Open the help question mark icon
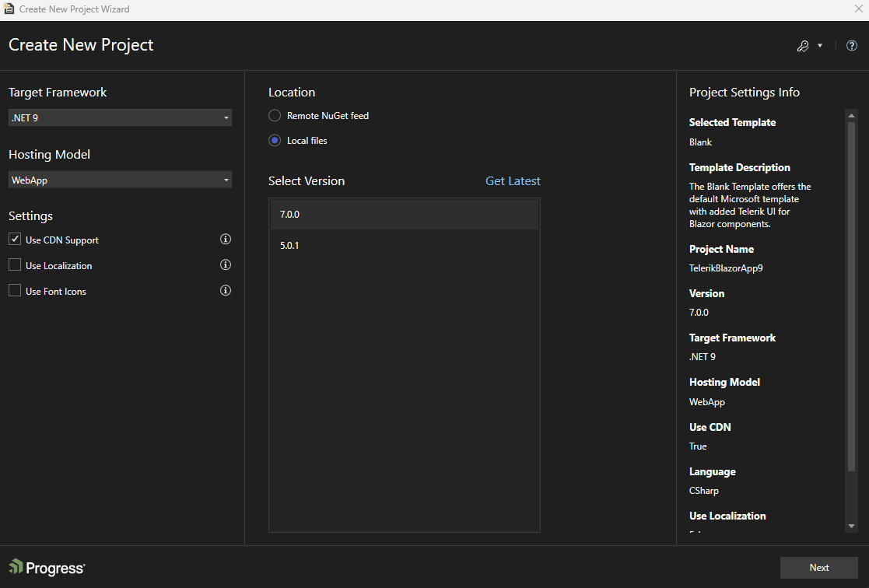The width and height of the screenshot is (869, 588). 852,46
